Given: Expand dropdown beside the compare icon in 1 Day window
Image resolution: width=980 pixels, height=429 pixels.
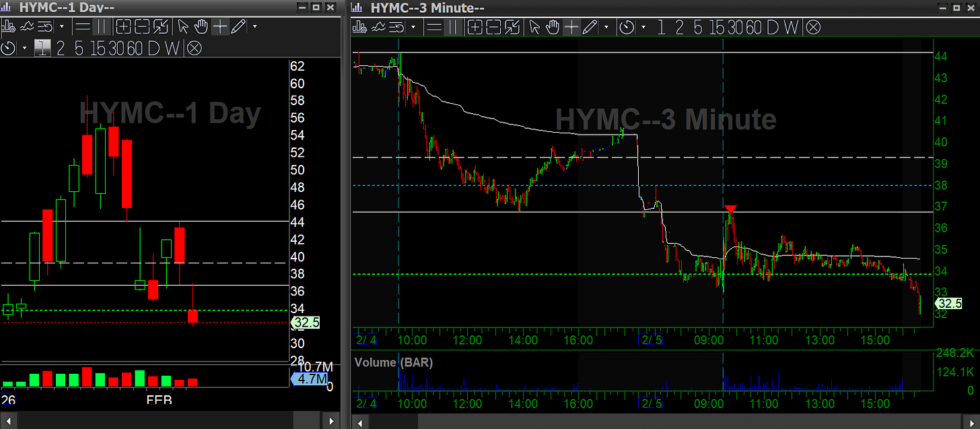Looking at the screenshot, I should pos(62,26).
